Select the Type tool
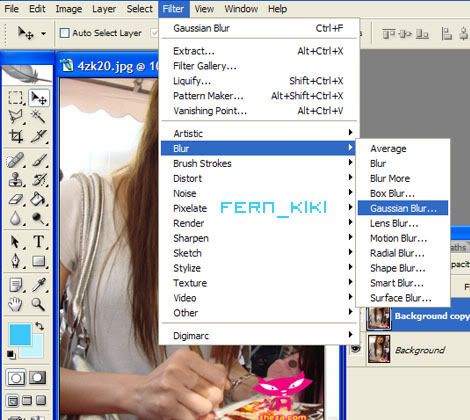Viewport: 470px width, 420px height. tap(39, 242)
